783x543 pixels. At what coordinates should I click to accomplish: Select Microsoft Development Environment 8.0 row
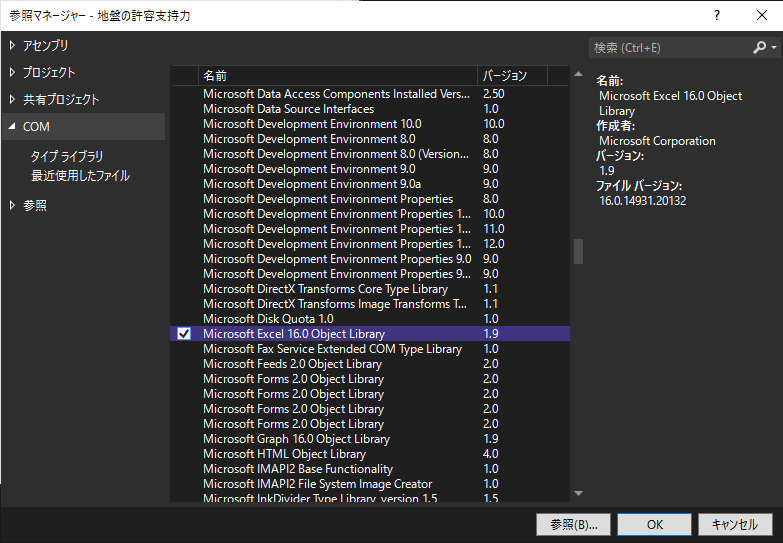pos(370,138)
